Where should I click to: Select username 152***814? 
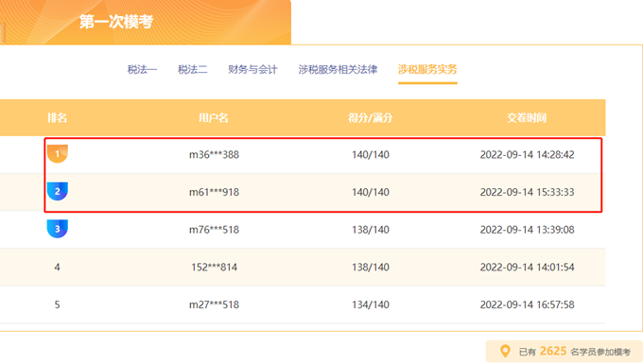pos(214,268)
